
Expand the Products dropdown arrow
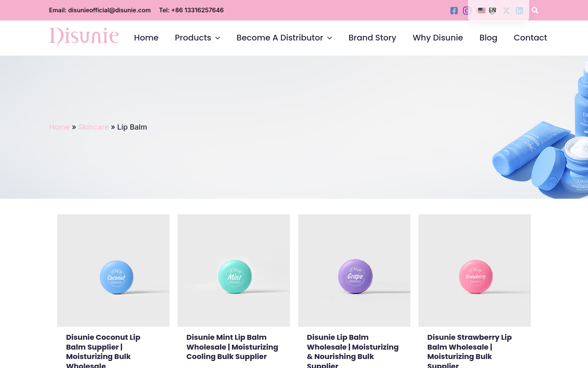tap(218, 38)
